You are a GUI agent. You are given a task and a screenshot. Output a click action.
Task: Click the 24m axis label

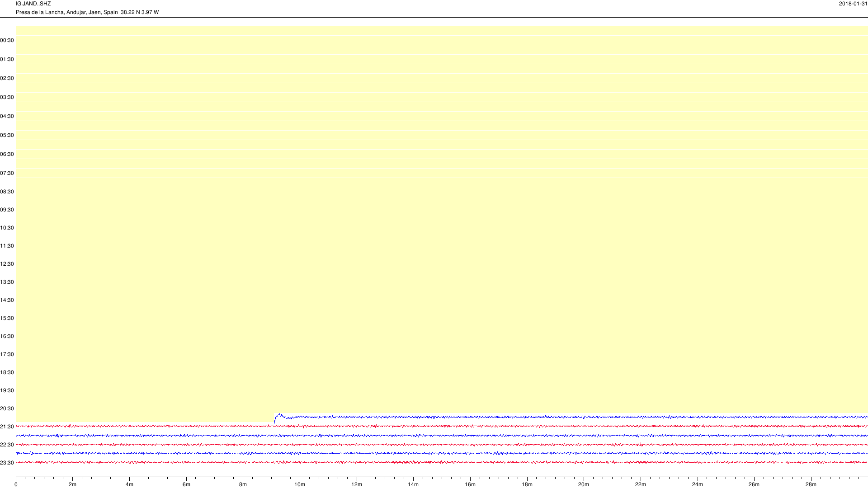click(698, 484)
